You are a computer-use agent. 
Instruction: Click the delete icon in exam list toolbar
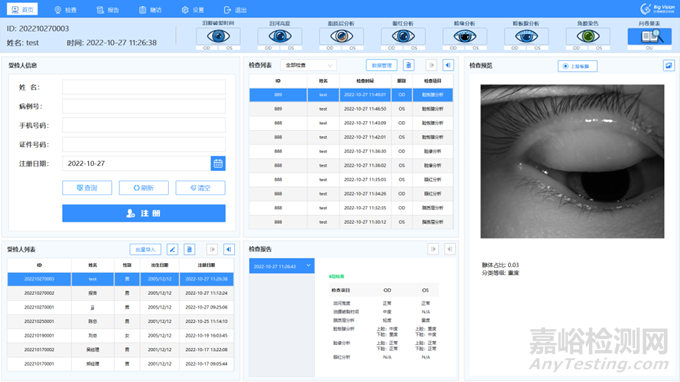409,65
